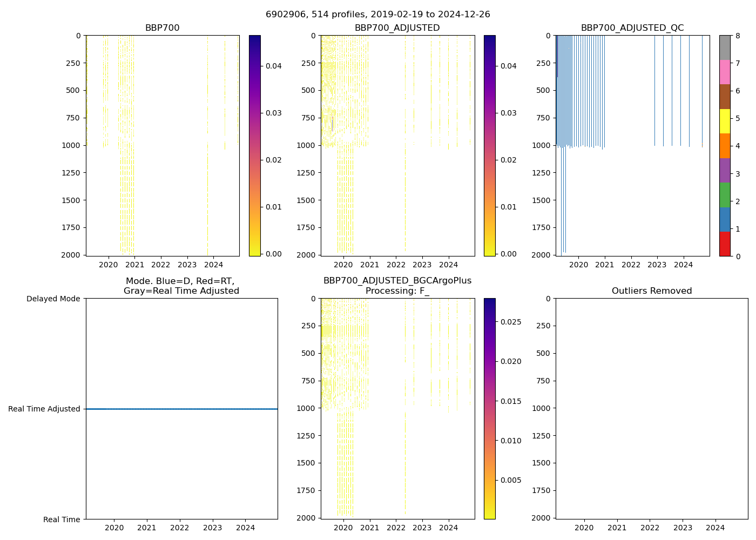Click the blue horizontal line in Mode plot
Viewport: 756px width, 540px height.
pos(181,409)
